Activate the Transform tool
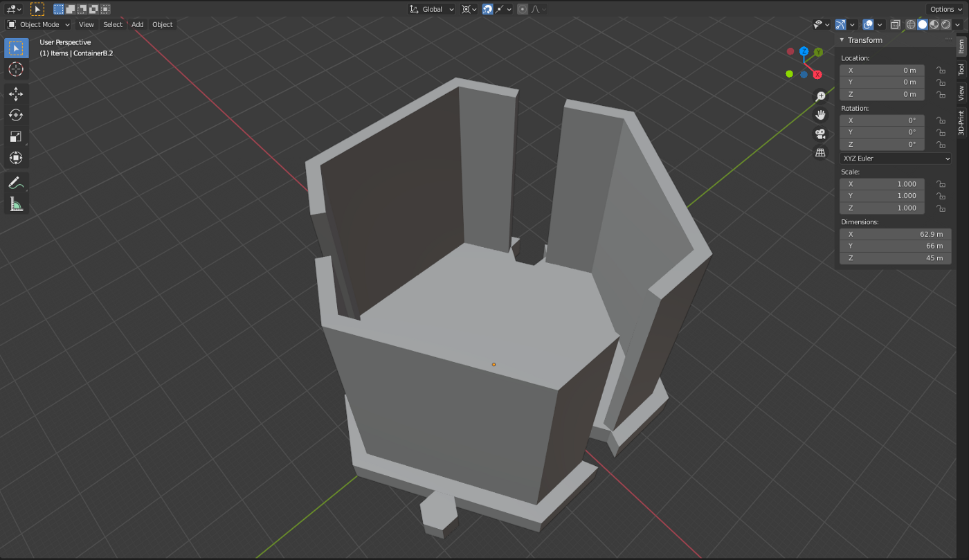Viewport: 969px width, 560px height. 15,157
